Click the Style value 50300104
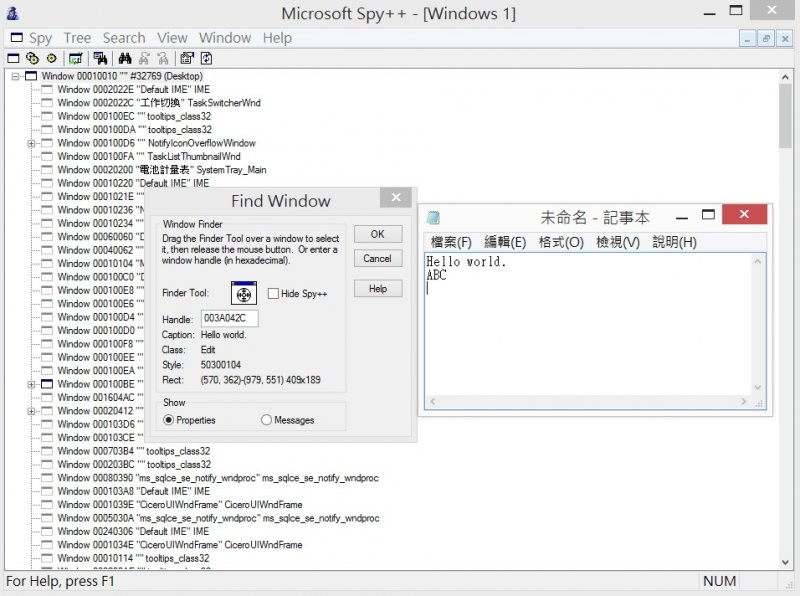Image resolution: width=800 pixels, height=596 pixels. 220,365
